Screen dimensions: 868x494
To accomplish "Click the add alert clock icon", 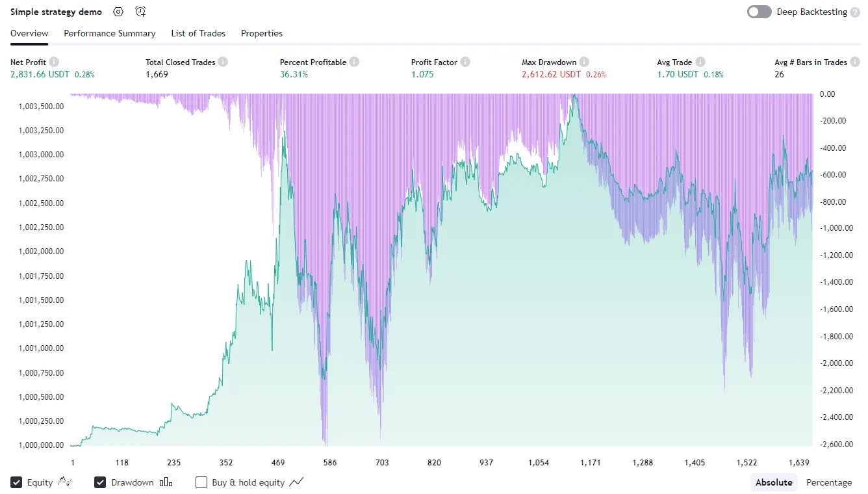I will coord(140,12).
